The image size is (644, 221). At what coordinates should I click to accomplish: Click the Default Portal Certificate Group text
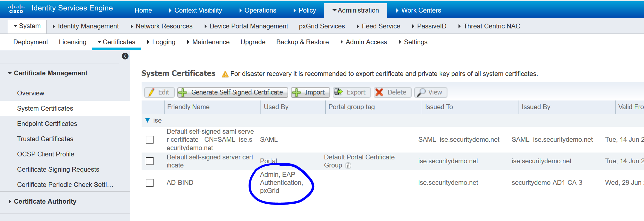[359, 161]
